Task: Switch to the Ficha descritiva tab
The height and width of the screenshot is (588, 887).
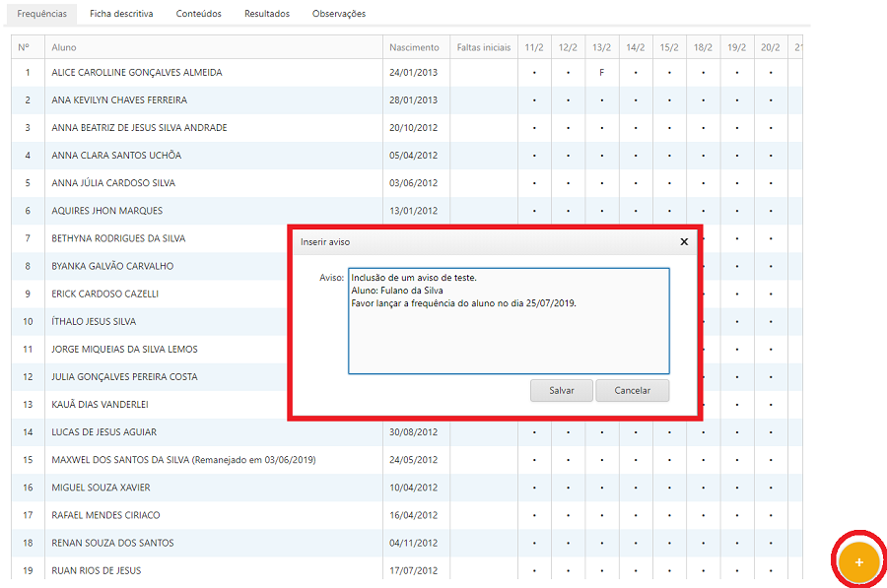Action: tap(121, 14)
